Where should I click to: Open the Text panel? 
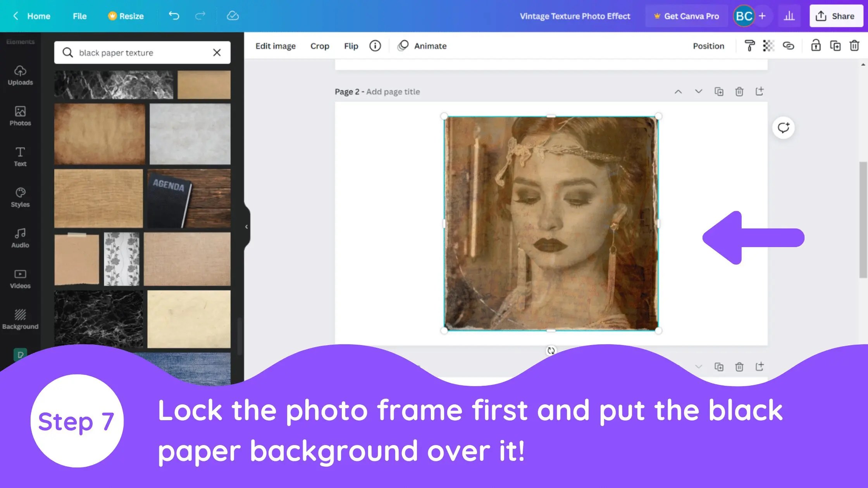[x=20, y=156]
